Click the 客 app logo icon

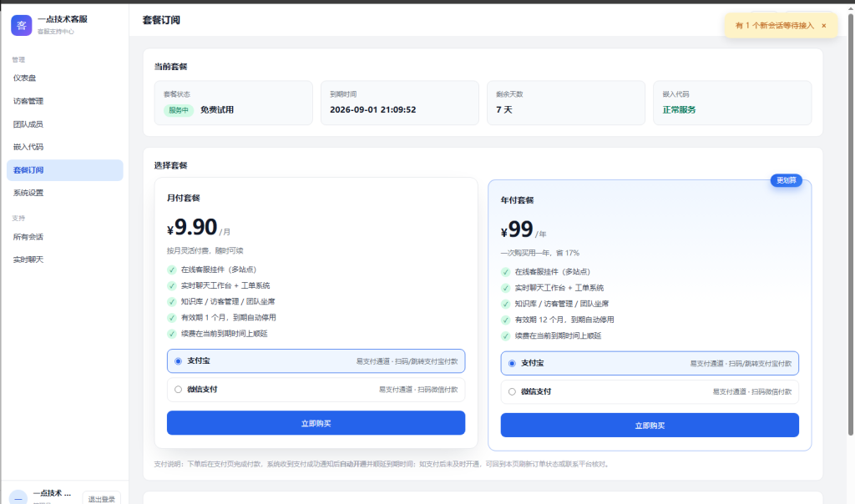(x=21, y=26)
